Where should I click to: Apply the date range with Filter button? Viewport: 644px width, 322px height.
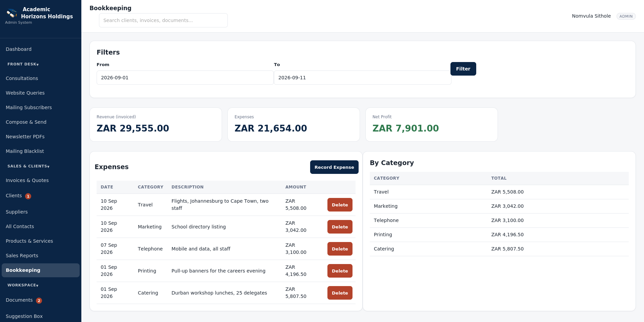point(463,69)
